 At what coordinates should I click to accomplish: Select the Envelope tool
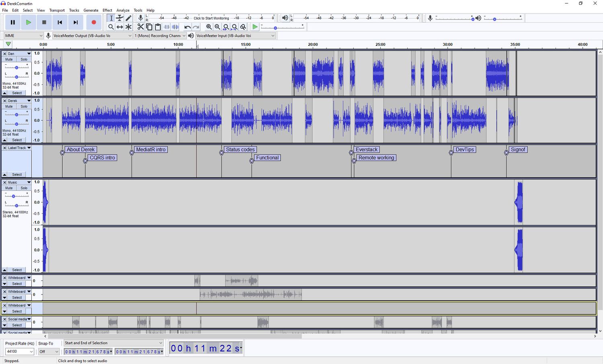tap(120, 18)
